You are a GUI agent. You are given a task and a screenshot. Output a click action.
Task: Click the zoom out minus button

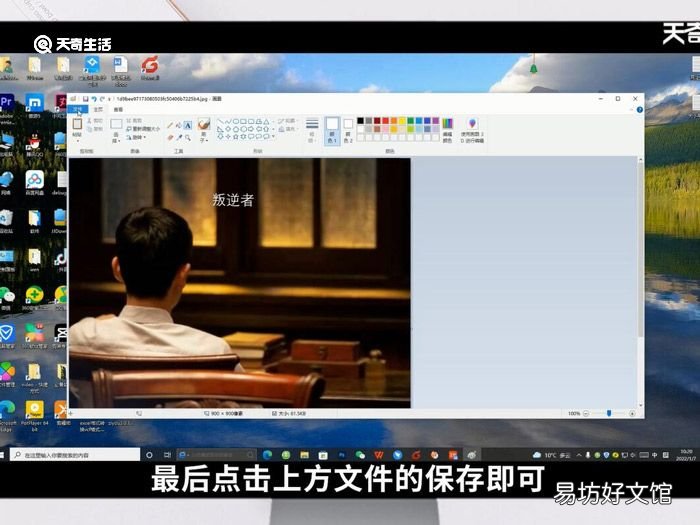[586, 413]
